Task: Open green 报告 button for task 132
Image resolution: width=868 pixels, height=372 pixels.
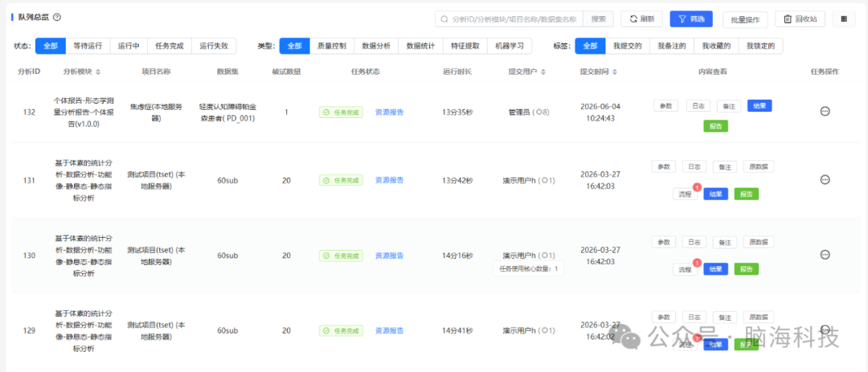Action: [715, 126]
